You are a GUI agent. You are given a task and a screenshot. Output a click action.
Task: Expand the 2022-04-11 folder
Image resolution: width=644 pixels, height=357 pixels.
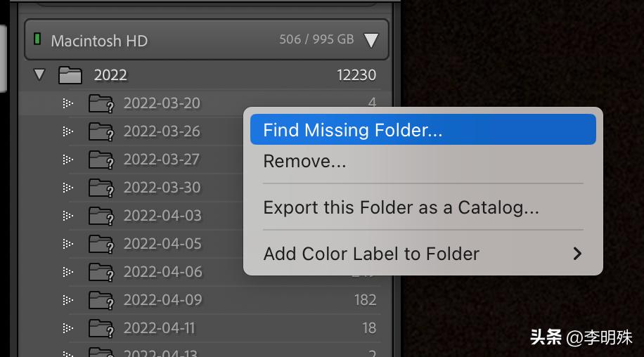(67, 328)
